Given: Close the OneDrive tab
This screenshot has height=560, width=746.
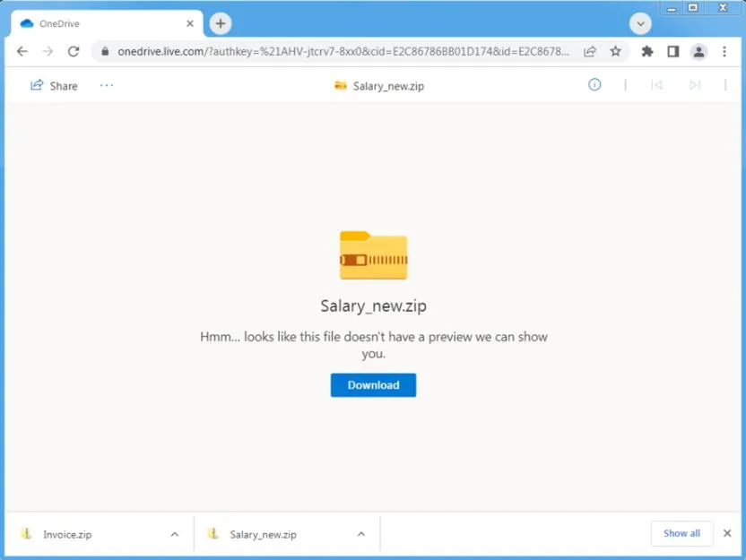Looking at the screenshot, I should [x=190, y=23].
